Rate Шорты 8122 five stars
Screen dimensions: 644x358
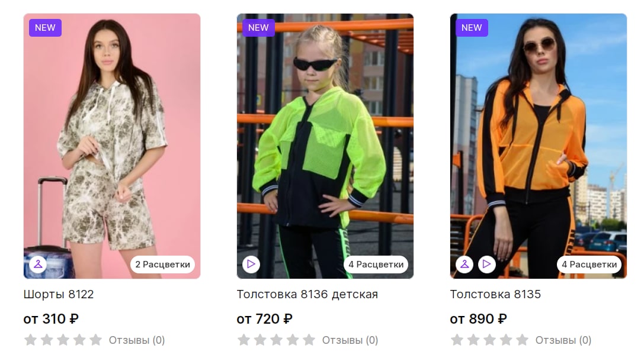[96, 340]
